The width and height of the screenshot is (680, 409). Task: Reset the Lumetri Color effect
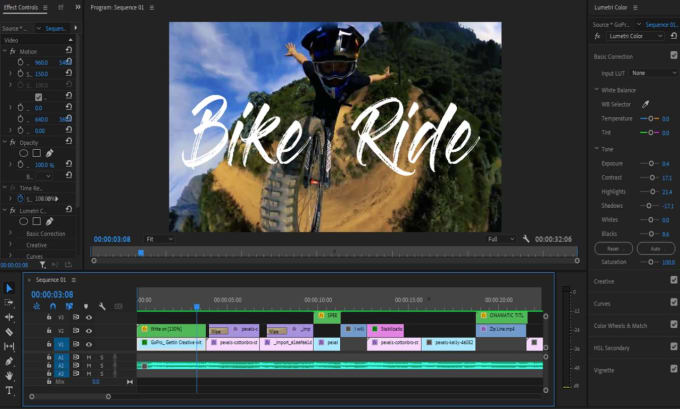click(673, 36)
